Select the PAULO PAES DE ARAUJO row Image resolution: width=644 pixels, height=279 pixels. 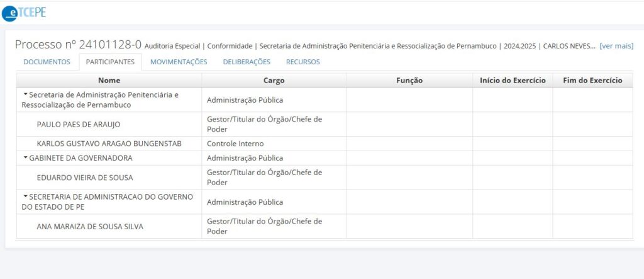click(x=325, y=124)
